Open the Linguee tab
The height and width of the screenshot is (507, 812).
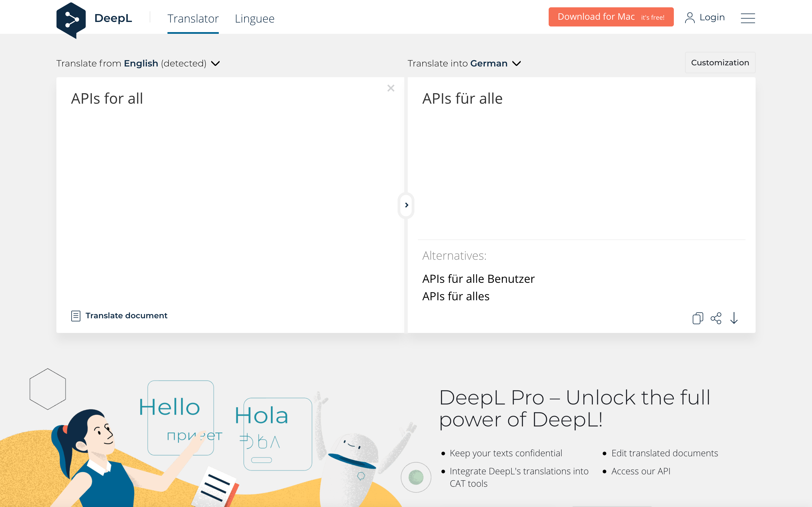254,18
